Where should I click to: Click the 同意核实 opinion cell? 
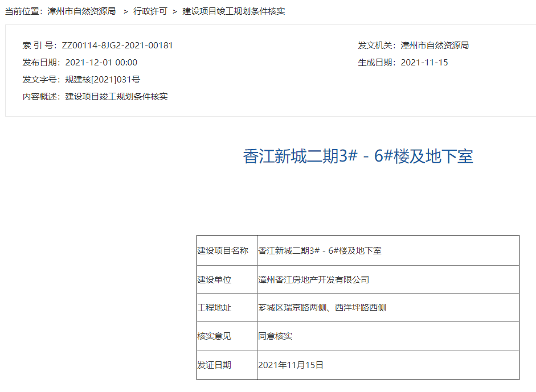(x=275, y=336)
